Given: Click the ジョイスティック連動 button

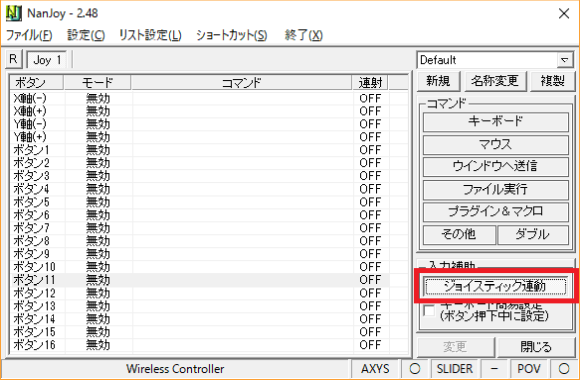Looking at the screenshot, I should click(496, 286).
